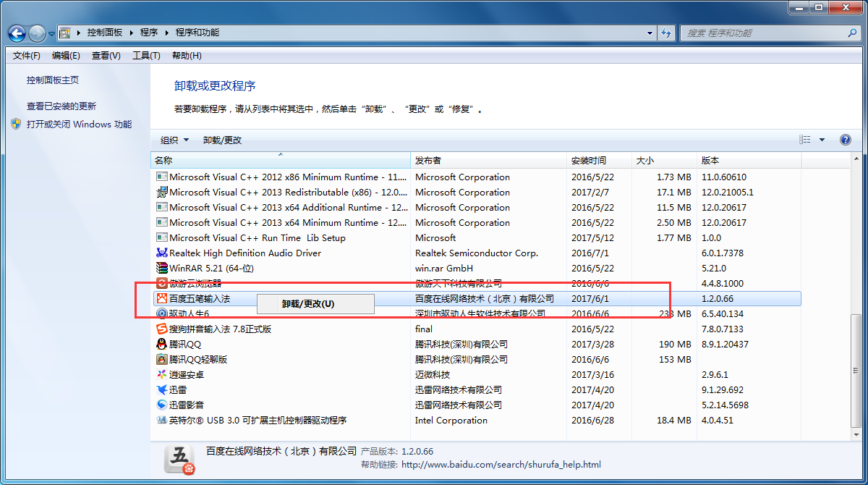Click the 迅雷影音 icon
Viewport: 868px width, 485px height.
(162, 405)
